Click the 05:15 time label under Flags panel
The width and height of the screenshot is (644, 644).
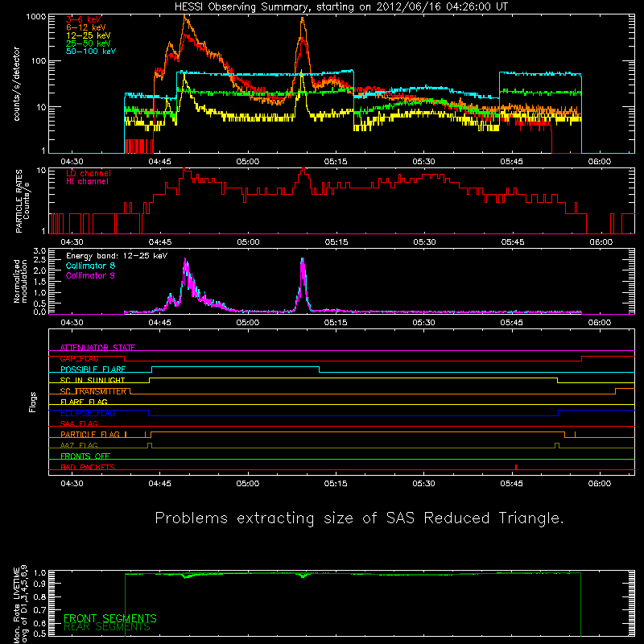(x=336, y=484)
